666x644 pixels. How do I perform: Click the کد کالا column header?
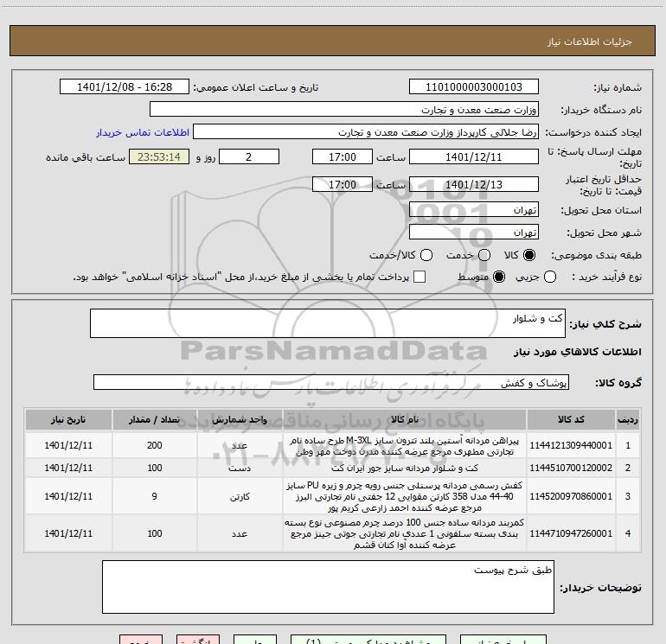(x=571, y=419)
